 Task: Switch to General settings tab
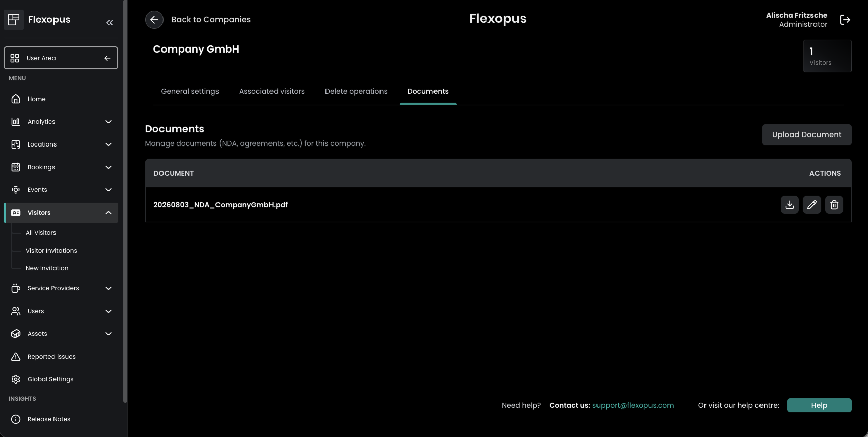[x=190, y=91]
